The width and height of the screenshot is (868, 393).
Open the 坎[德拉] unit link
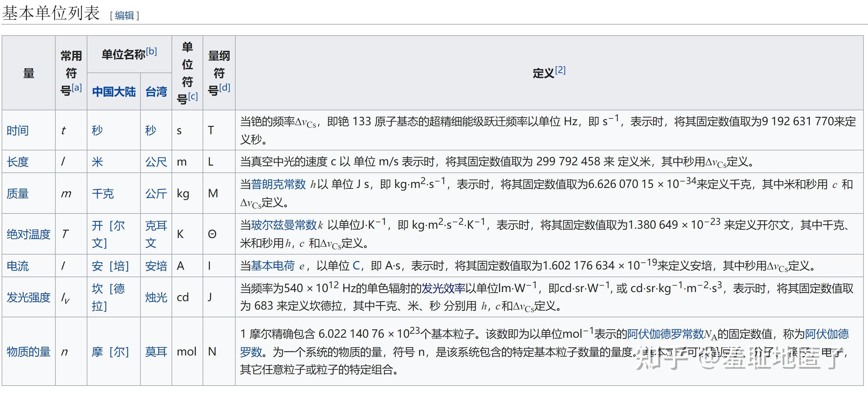[x=108, y=297]
